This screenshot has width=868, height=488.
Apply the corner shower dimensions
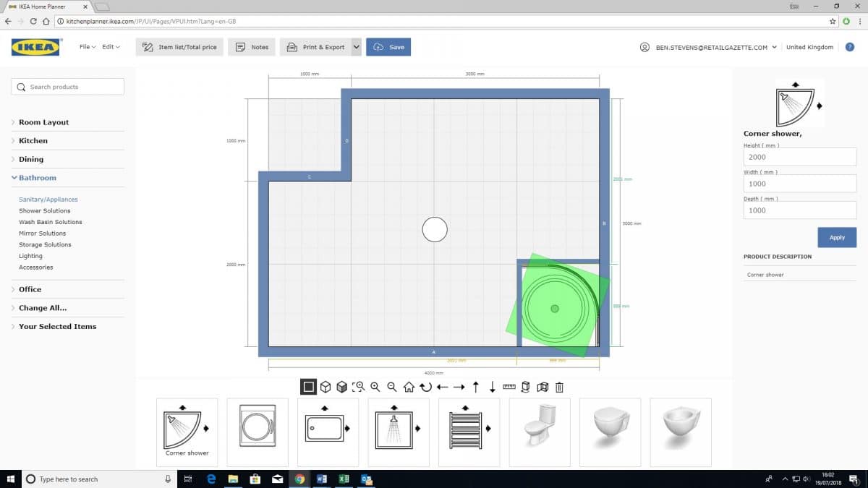click(837, 237)
